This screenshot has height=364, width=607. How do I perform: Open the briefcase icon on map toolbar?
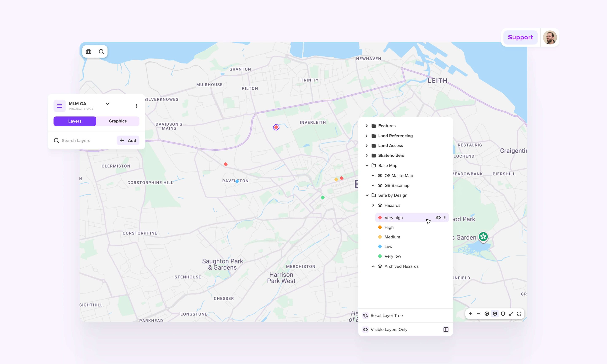coord(89,52)
